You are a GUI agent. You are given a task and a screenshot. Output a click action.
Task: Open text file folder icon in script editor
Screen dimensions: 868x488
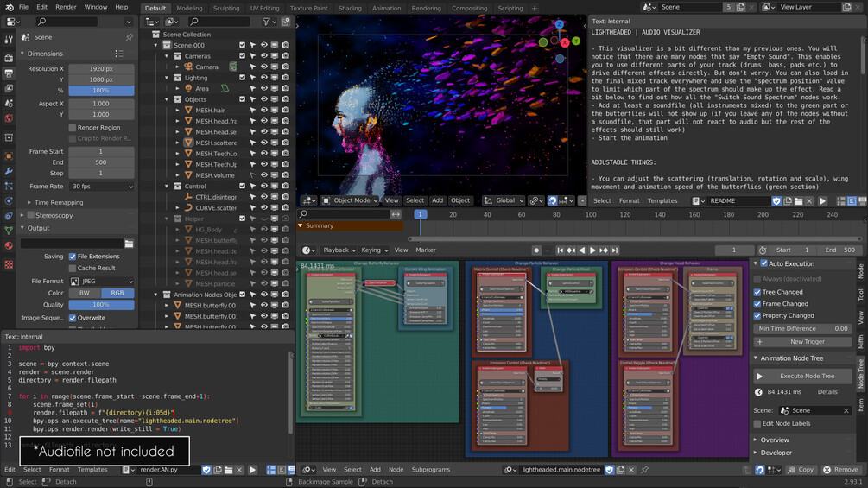point(228,470)
